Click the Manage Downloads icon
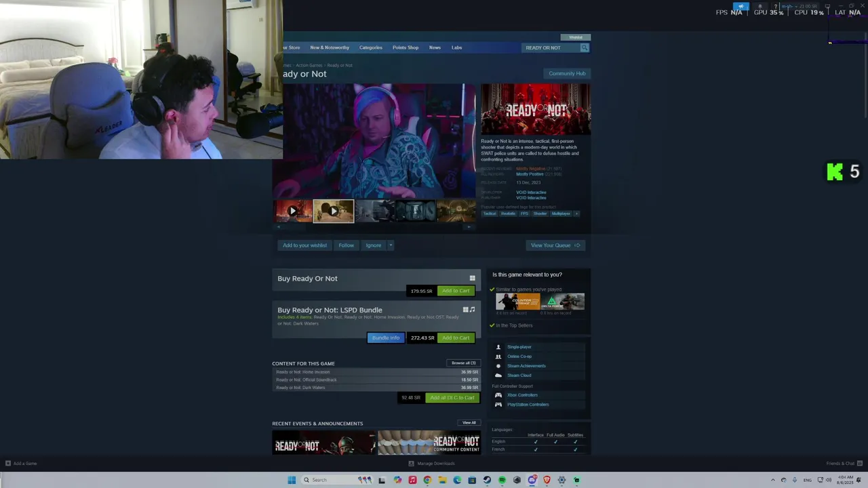Viewport: 868px width, 488px height. point(411,464)
